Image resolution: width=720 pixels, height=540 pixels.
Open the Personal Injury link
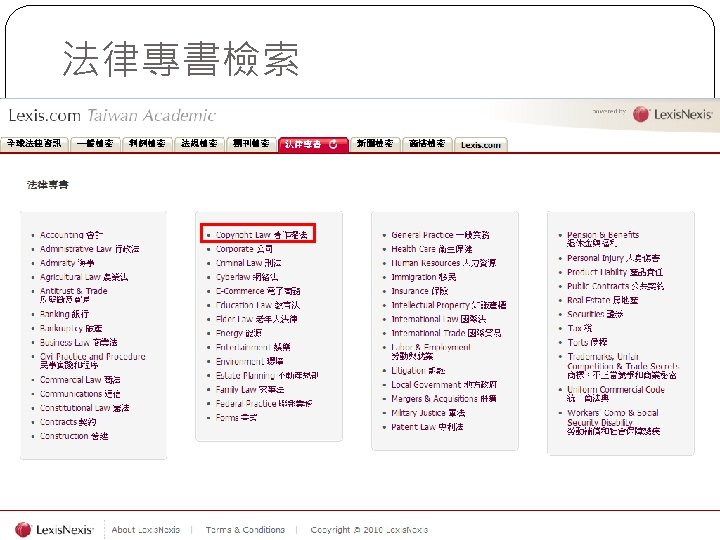pos(613,258)
